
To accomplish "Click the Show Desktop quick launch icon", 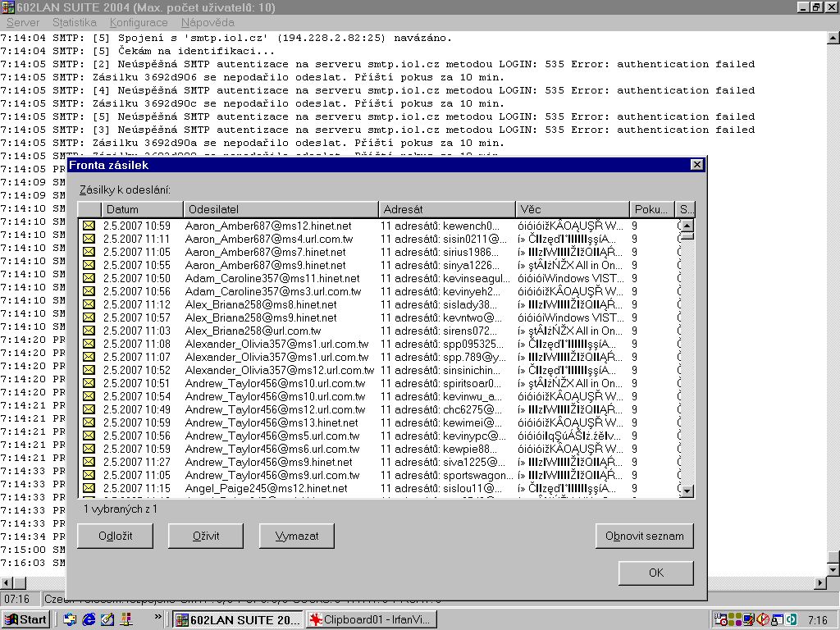I will 107,619.
